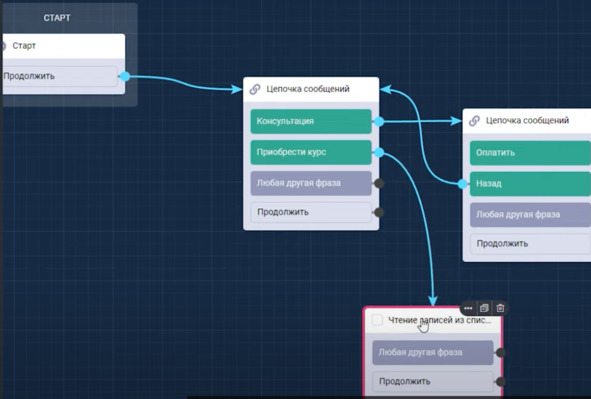Click the Назад button in second chain
The image size is (591, 399).
530,184
